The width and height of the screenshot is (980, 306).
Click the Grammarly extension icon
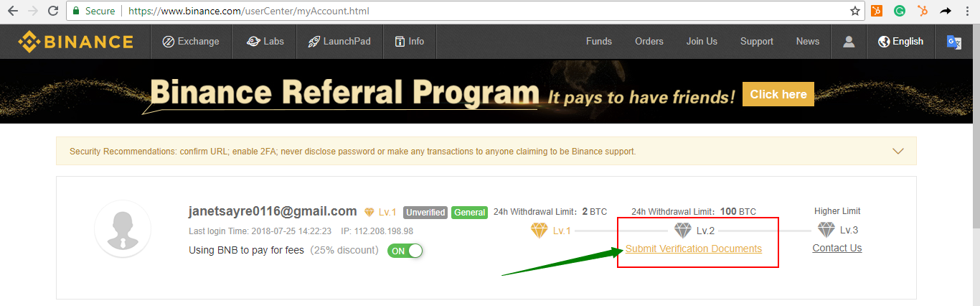(x=899, y=11)
